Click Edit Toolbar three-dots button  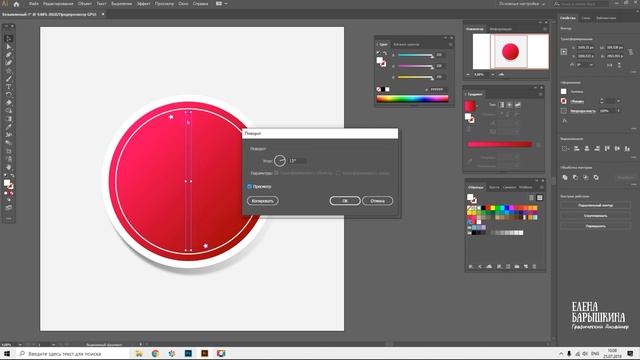coord(9,219)
